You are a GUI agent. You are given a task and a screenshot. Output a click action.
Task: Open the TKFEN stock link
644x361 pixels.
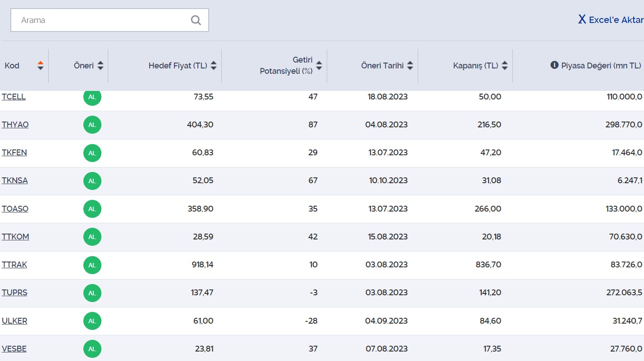coord(14,153)
